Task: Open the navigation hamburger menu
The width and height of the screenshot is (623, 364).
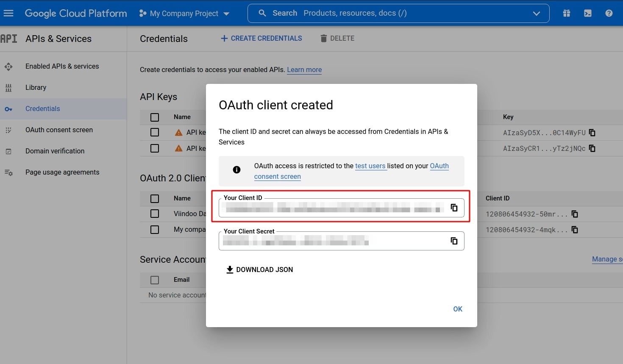Action: point(8,13)
